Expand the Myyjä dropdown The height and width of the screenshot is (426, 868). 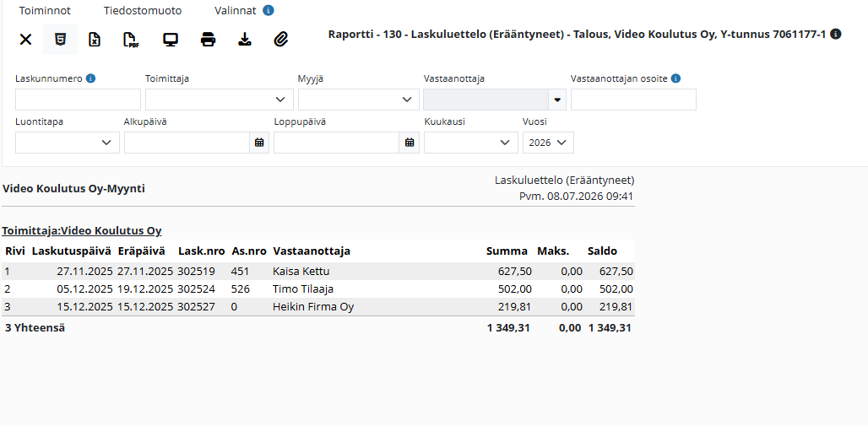tap(358, 100)
